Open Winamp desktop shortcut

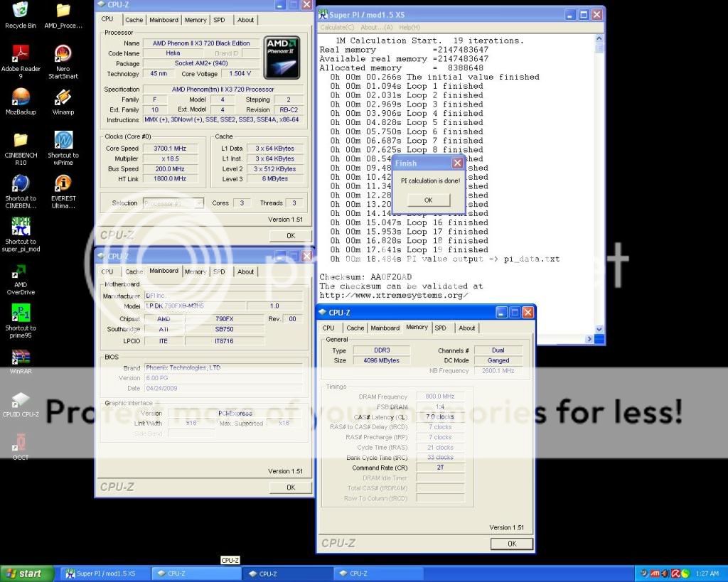point(63,101)
